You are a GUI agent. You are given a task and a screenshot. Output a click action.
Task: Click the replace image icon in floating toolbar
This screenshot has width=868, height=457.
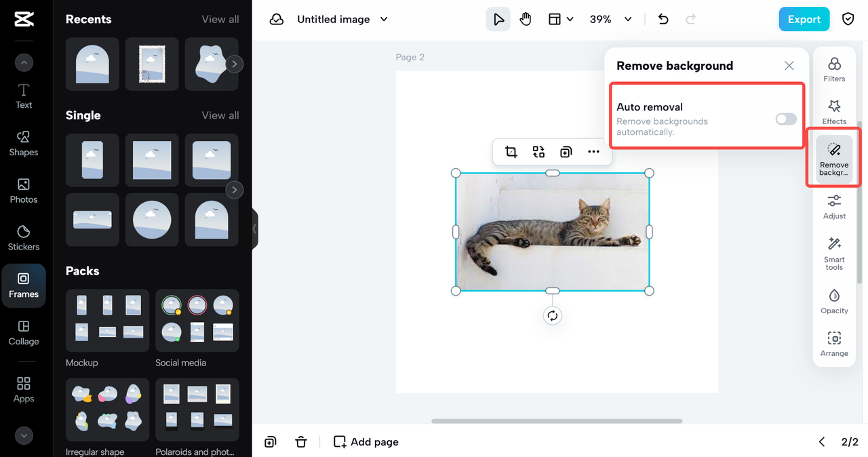538,152
